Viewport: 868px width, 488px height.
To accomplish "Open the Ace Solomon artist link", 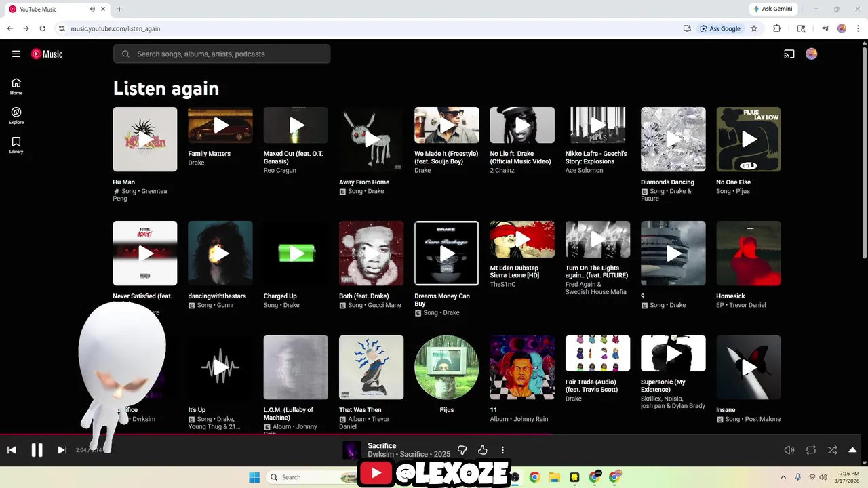I will click(584, 171).
